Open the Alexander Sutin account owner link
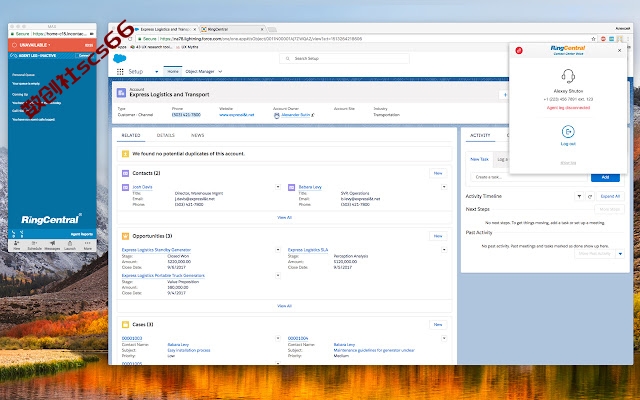 click(x=296, y=115)
